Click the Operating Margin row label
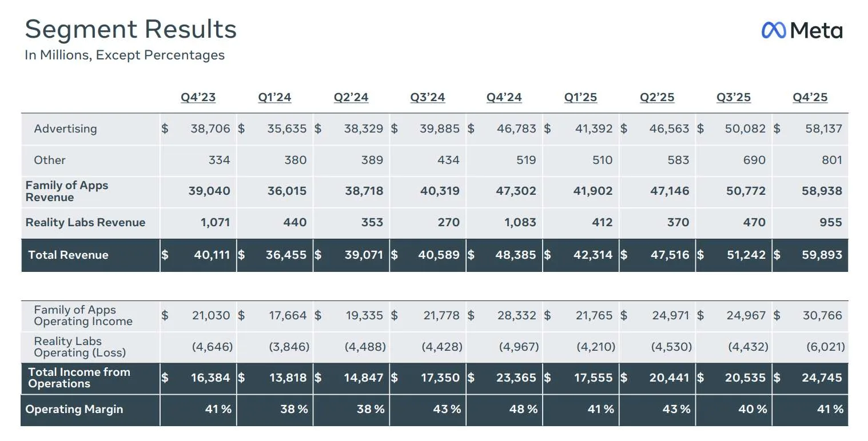This screenshot has height=441, width=868. coord(74,409)
